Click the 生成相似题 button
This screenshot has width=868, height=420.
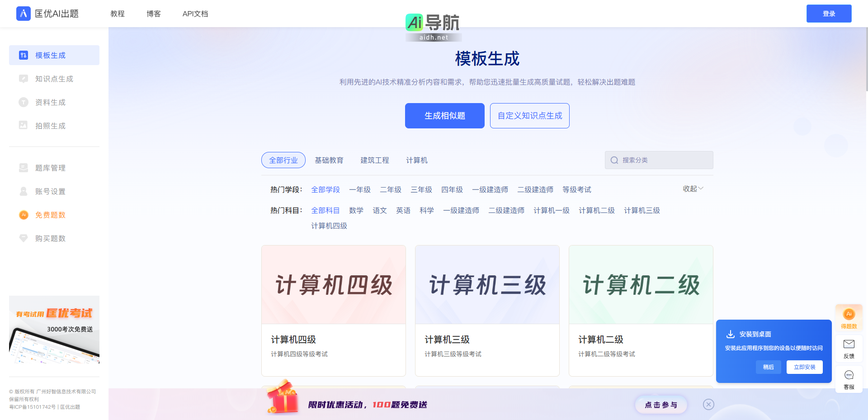(444, 116)
